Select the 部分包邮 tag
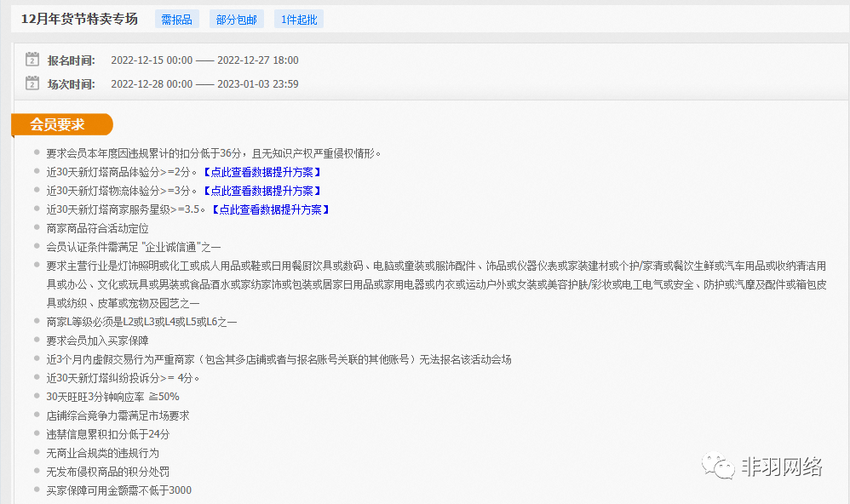The width and height of the screenshot is (850, 504). click(x=236, y=20)
